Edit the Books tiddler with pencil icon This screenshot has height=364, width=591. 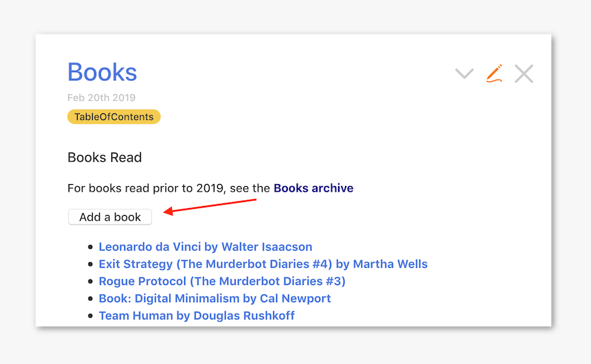[494, 73]
